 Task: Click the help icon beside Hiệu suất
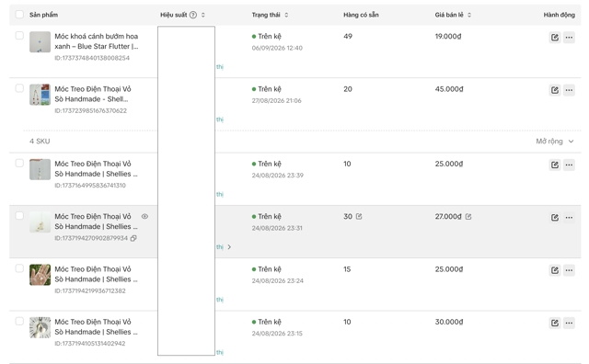(193, 15)
